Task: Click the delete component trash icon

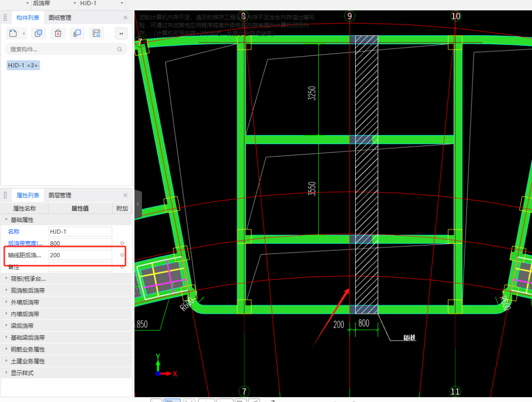Action: (x=58, y=33)
